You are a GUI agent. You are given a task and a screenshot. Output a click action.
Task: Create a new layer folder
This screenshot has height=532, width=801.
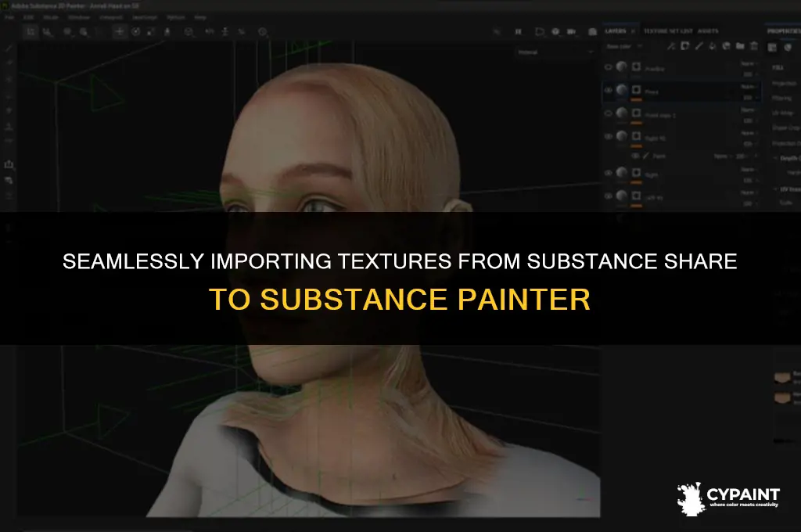click(740, 46)
